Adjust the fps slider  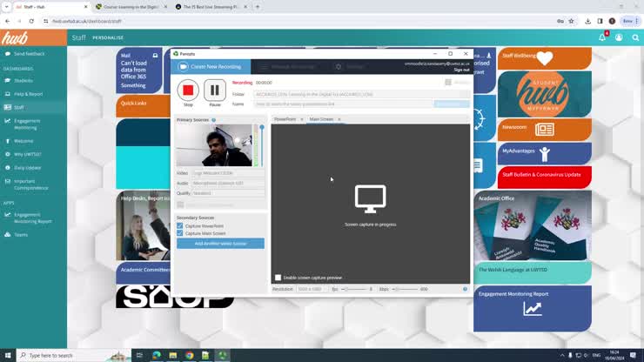[x=346, y=289]
